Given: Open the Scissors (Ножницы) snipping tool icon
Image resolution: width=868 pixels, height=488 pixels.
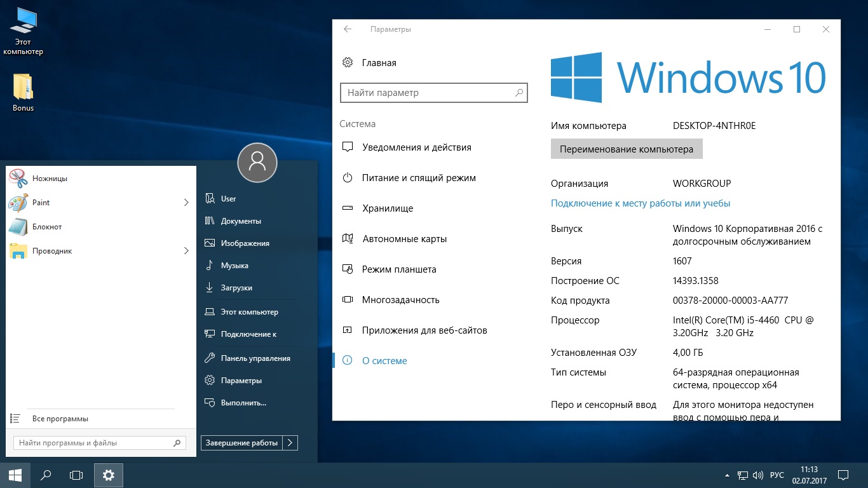Looking at the screenshot, I should click(18, 179).
